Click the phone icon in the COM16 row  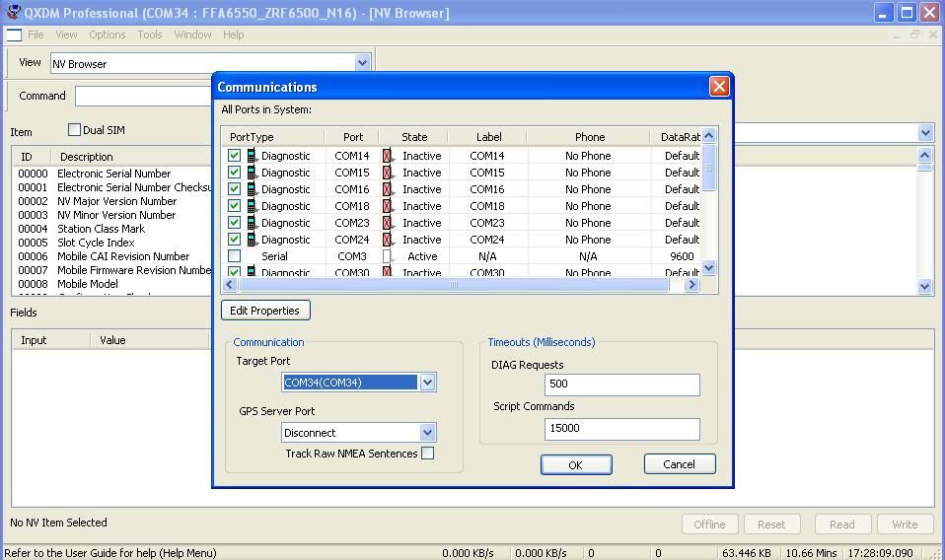(x=252, y=189)
